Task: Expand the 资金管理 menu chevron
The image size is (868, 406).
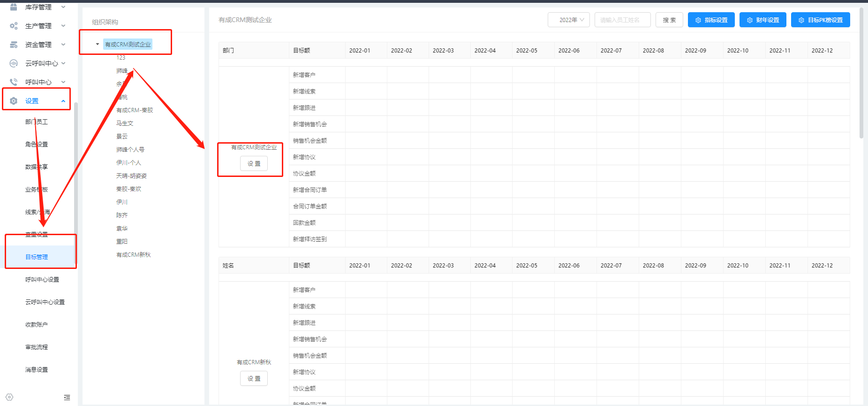Action: coord(63,45)
